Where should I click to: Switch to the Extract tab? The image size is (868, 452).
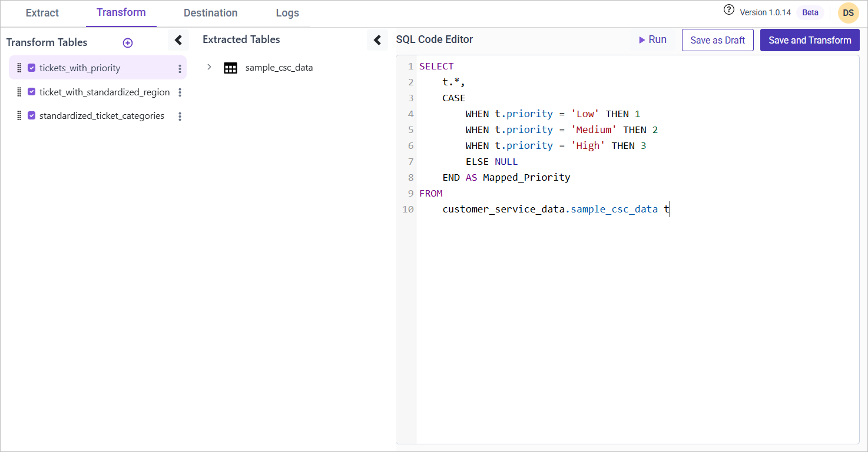(x=42, y=13)
